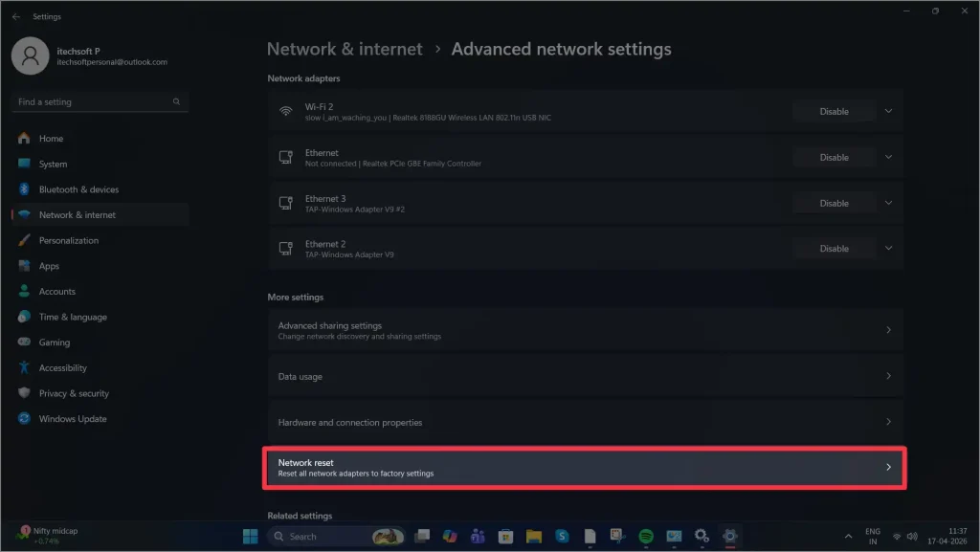980x552 pixels.
Task: Click the back arrow in Settings title bar
Action: pos(15,17)
